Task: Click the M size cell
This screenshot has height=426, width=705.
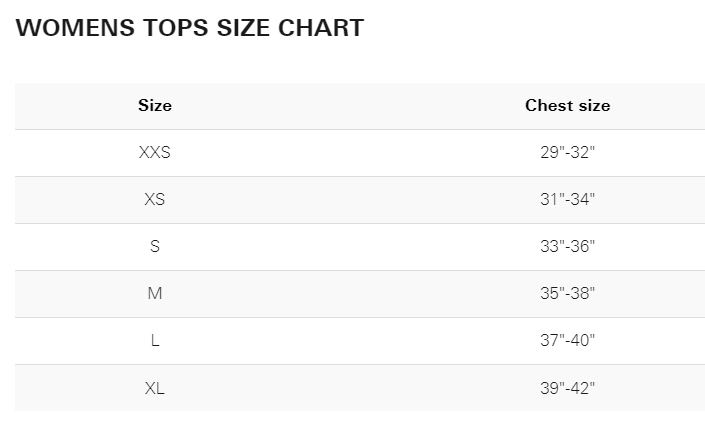Action: tap(155, 293)
